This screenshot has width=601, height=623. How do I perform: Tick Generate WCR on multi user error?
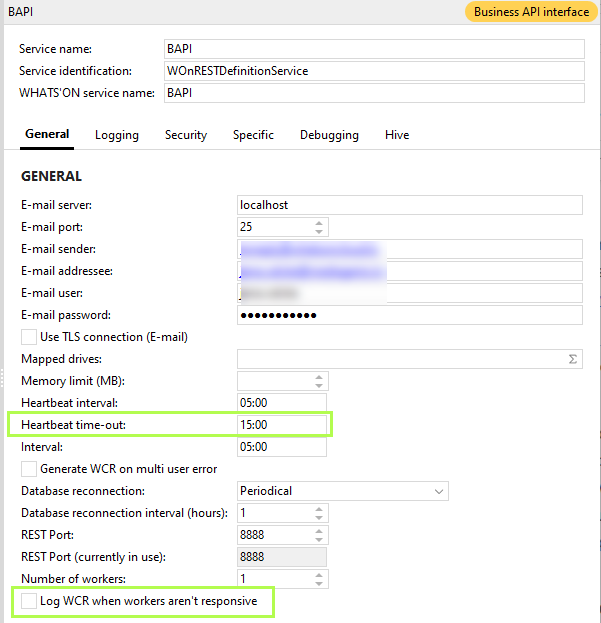coord(29,469)
